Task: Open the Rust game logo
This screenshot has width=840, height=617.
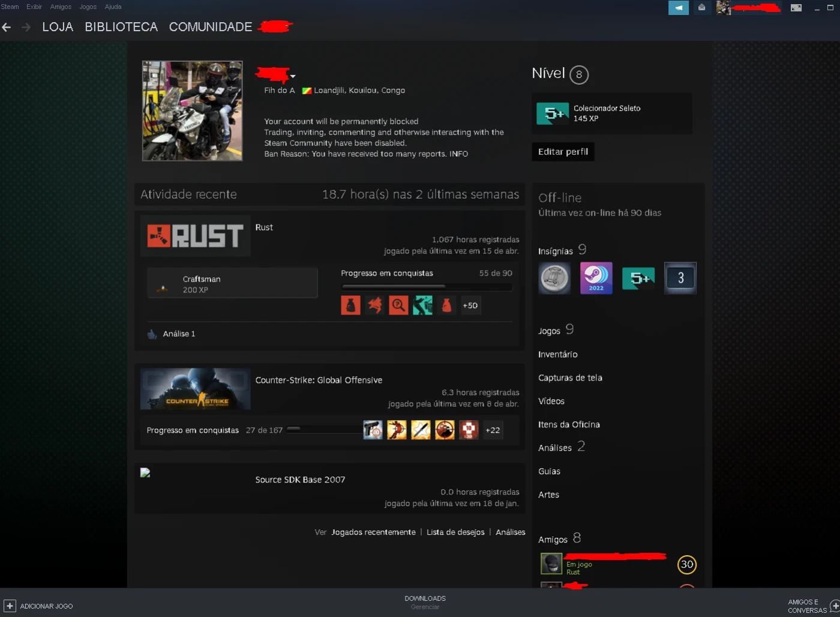Action: [x=196, y=236]
